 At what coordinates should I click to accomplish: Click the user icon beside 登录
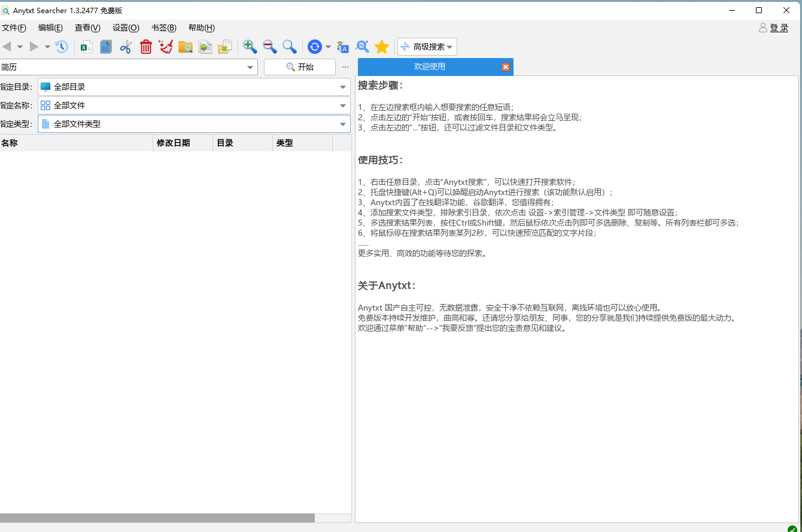point(763,28)
